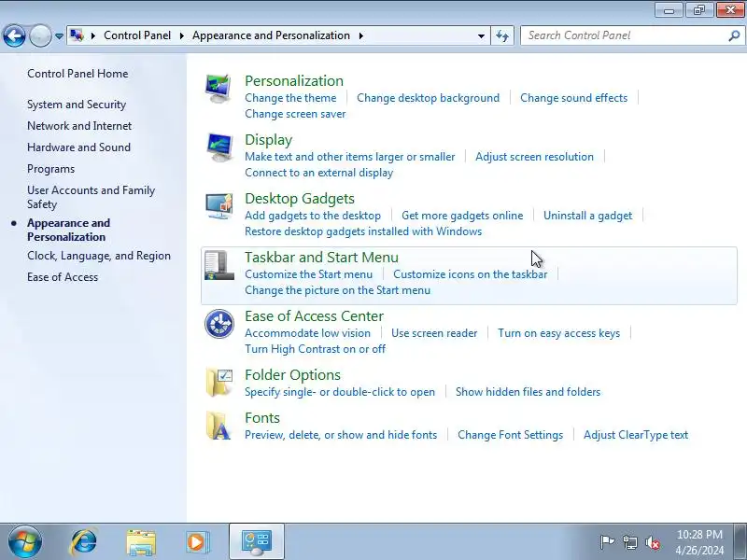Click Turn on easy access keys
Viewport: 747px width, 560px height.
pos(558,333)
